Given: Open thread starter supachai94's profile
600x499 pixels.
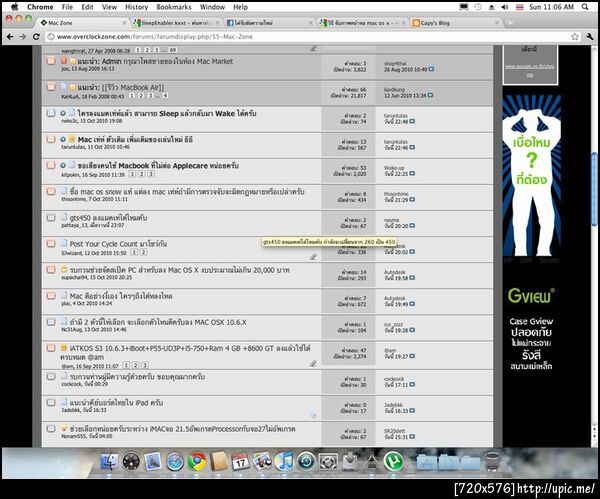Looking at the screenshot, I should pos(75,277).
